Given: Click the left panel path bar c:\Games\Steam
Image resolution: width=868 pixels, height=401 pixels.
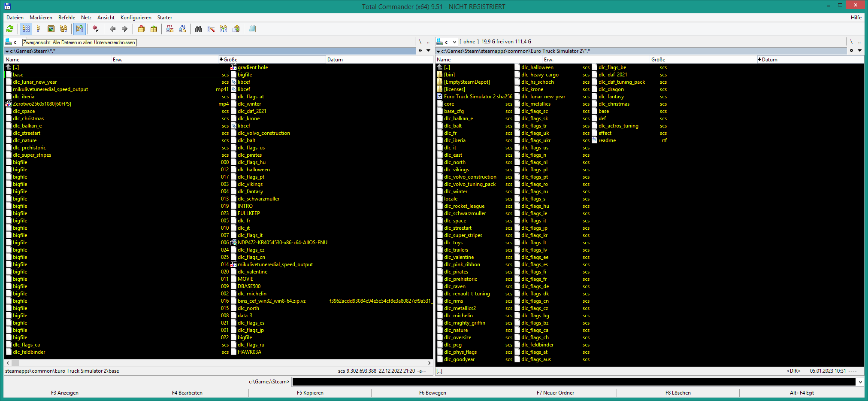Looking at the screenshot, I should [210, 51].
